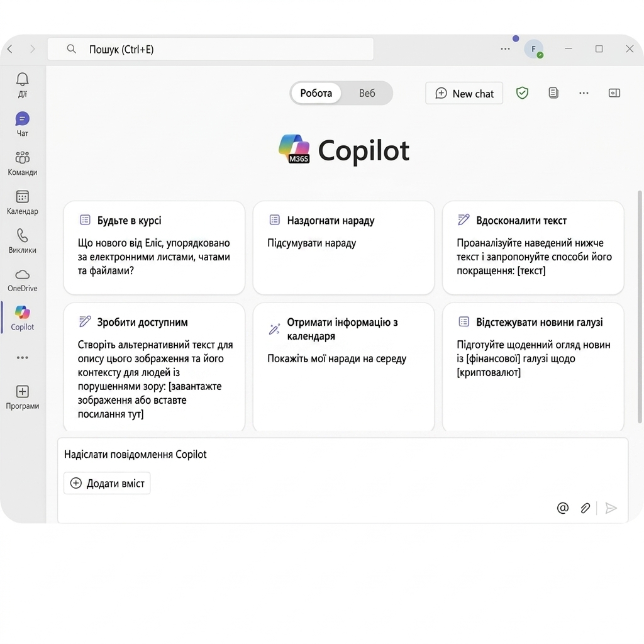
Task: Open Програми apps store
Action: 22,397
